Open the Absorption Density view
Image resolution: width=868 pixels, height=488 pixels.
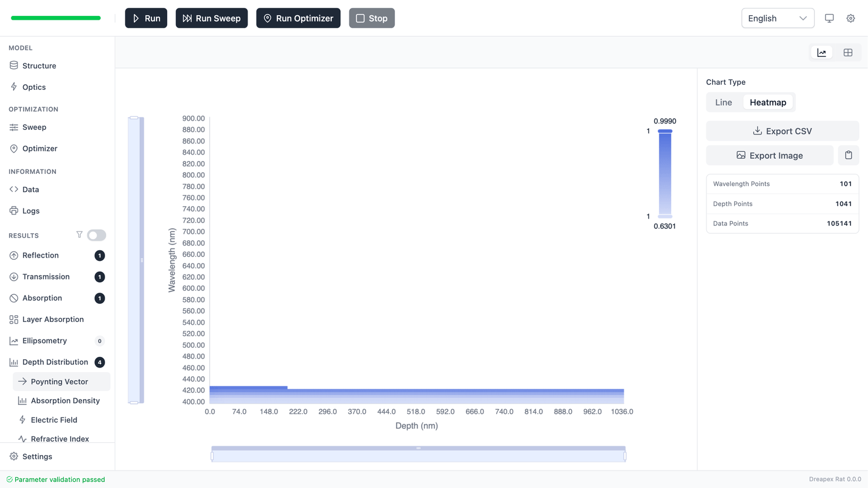(x=65, y=400)
